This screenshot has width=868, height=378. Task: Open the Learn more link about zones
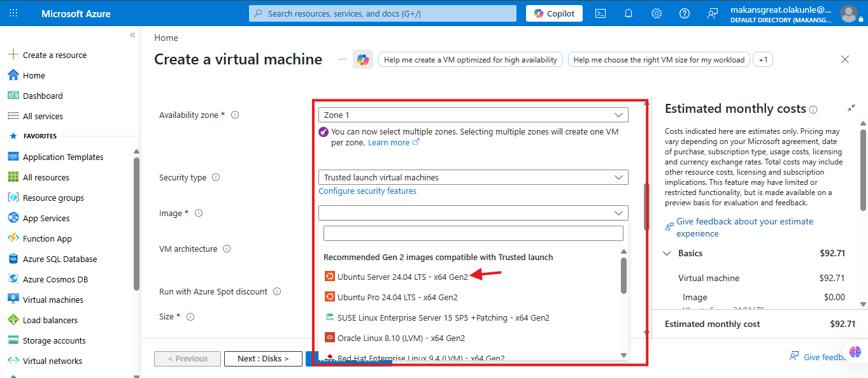(x=394, y=143)
